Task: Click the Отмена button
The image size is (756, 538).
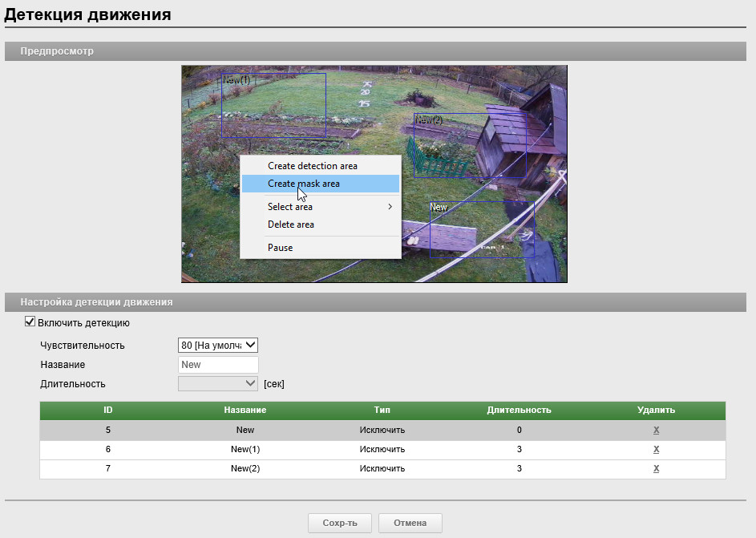Action: tap(410, 523)
